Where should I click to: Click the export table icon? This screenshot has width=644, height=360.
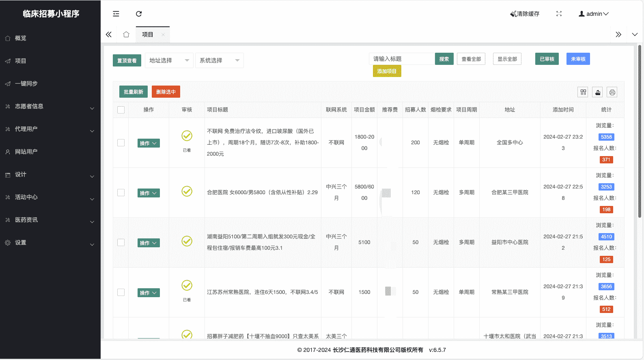click(597, 92)
